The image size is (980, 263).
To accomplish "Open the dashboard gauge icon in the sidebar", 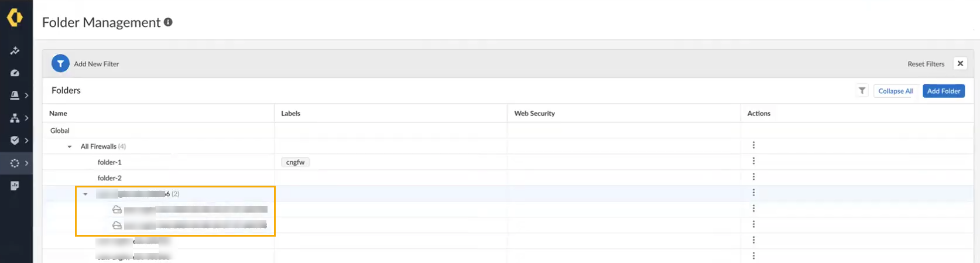I will point(15,73).
